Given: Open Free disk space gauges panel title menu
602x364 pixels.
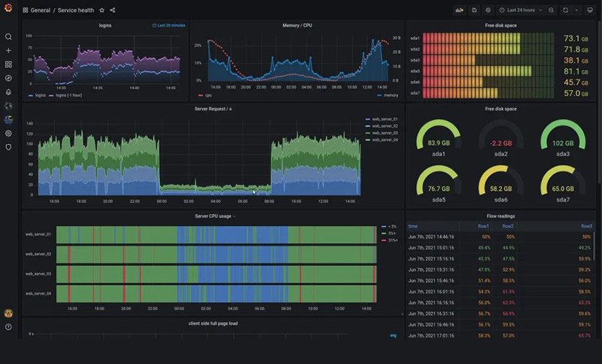Looking at the screenshot, I should coord(500,109).
